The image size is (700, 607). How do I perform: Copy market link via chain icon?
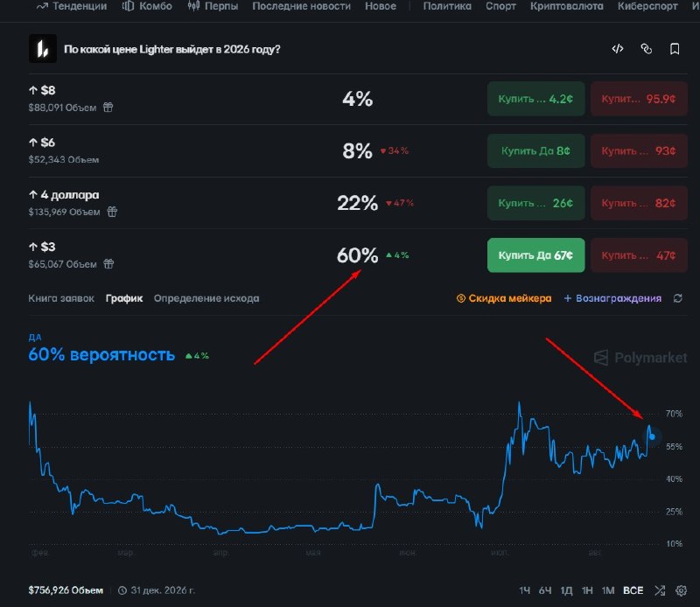pyautogui.click(x=646, y=49)
